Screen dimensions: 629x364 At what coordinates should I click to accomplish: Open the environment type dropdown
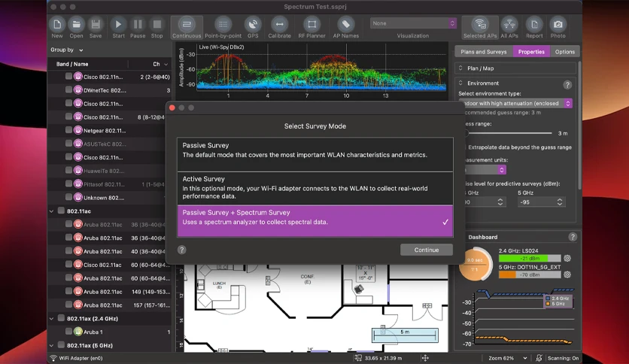(515, 104)
